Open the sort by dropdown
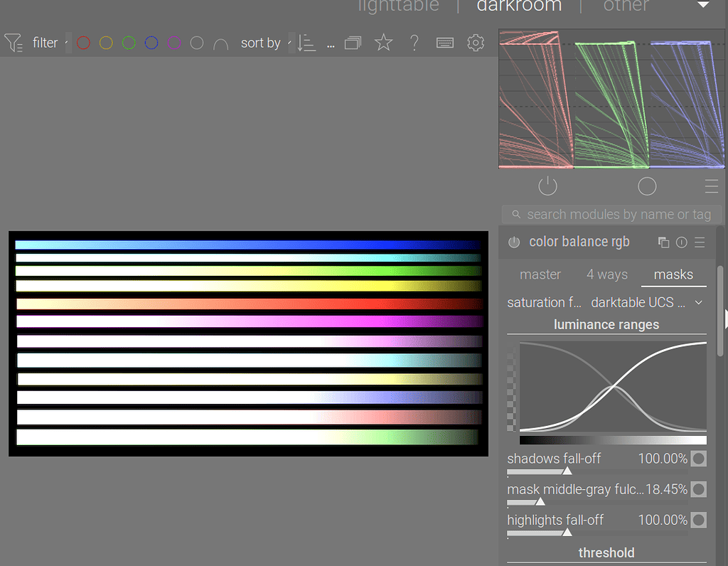Viewport: 728px width, 566px height. coord(261,43)
